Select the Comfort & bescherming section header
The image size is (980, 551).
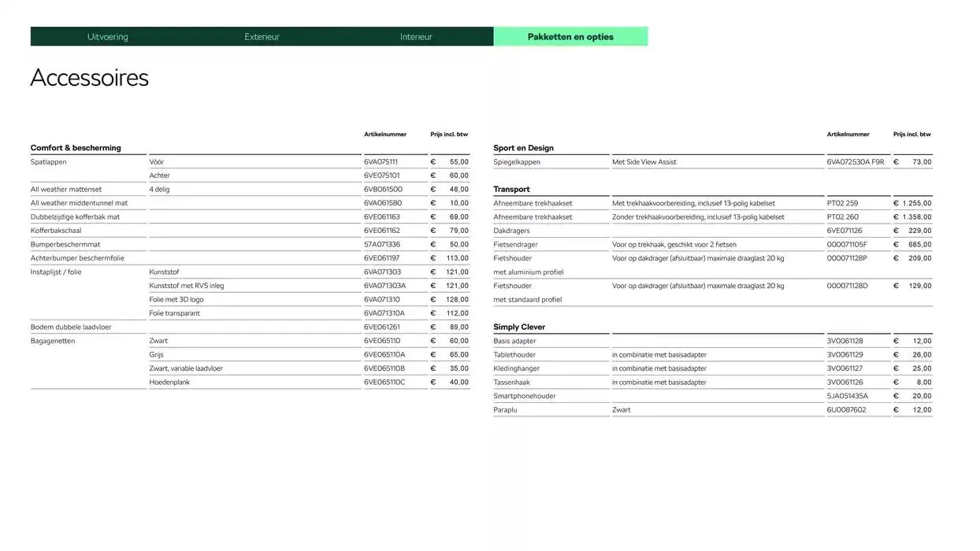76,147
